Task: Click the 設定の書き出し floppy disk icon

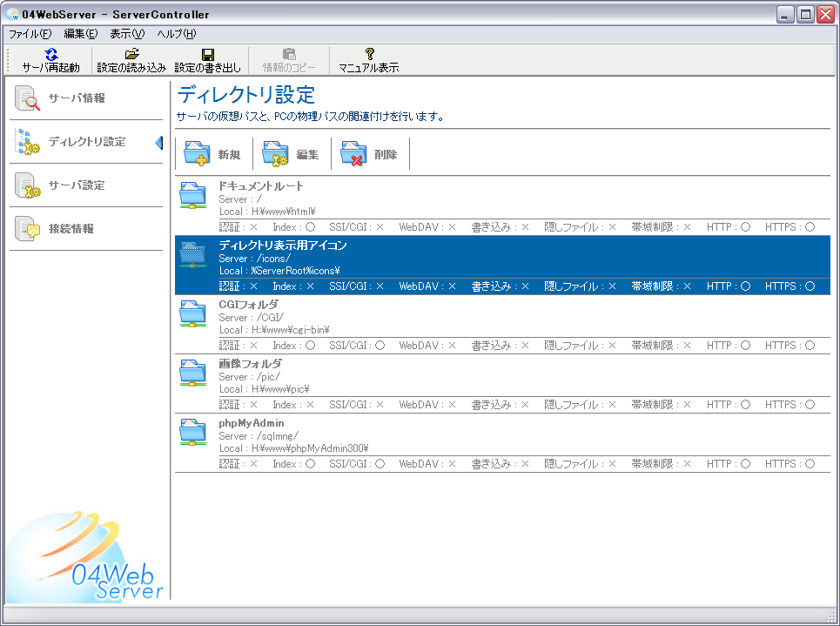Action: click(208, 54)
